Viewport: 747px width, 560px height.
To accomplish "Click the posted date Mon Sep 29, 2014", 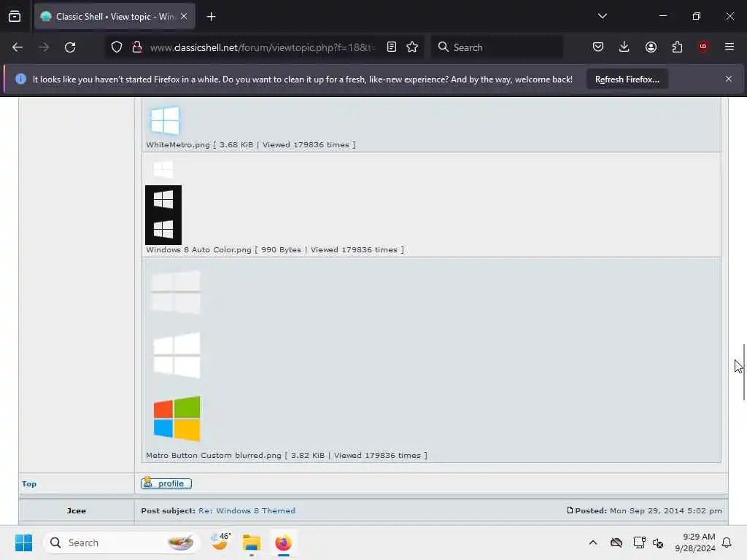I will pos(665,510).
